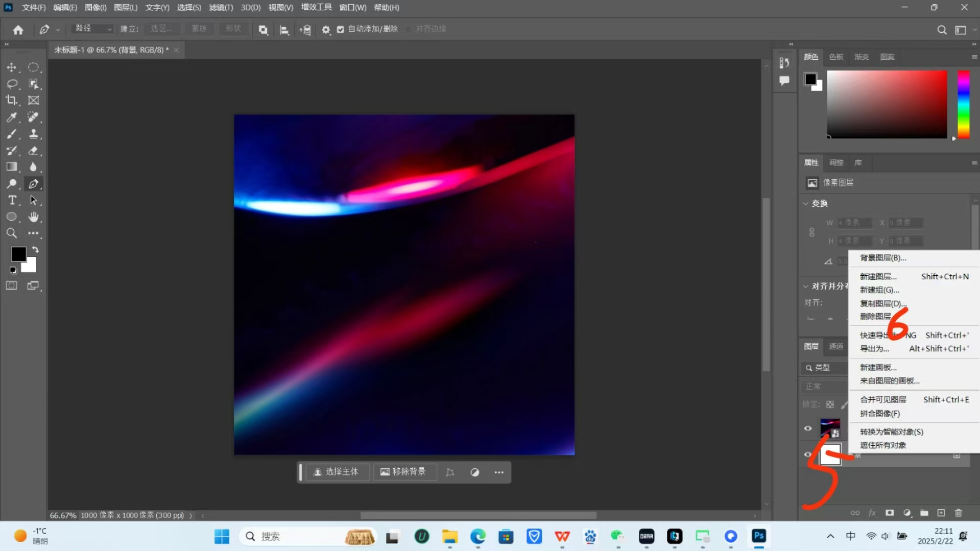This screenshot has width=980, height=551.
Task: Open the Path mode dropdown
Action: pos(92,29)
